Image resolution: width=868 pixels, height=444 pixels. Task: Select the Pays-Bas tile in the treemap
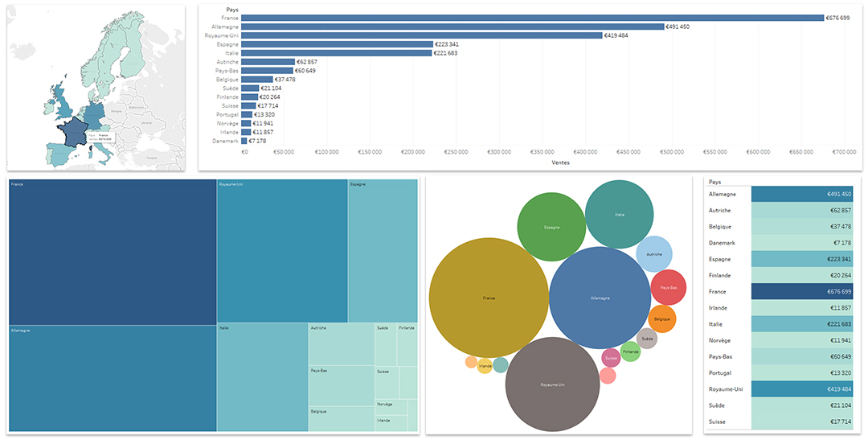click(342, 386)
